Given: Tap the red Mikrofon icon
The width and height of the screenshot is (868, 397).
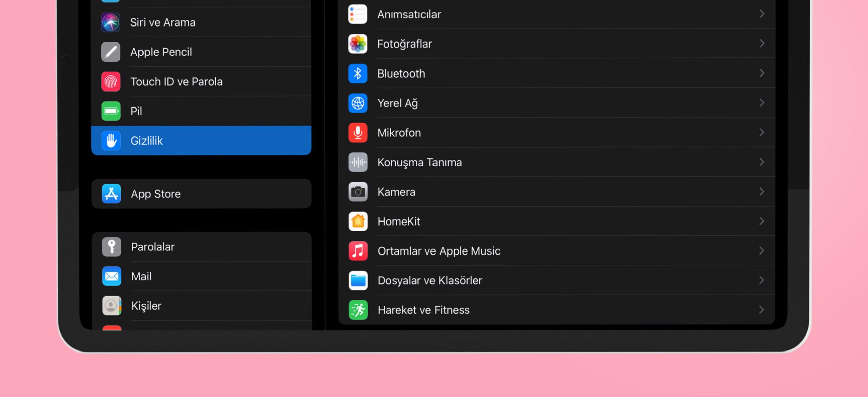Looking at the screenshot, I should [x=358, y=133].
